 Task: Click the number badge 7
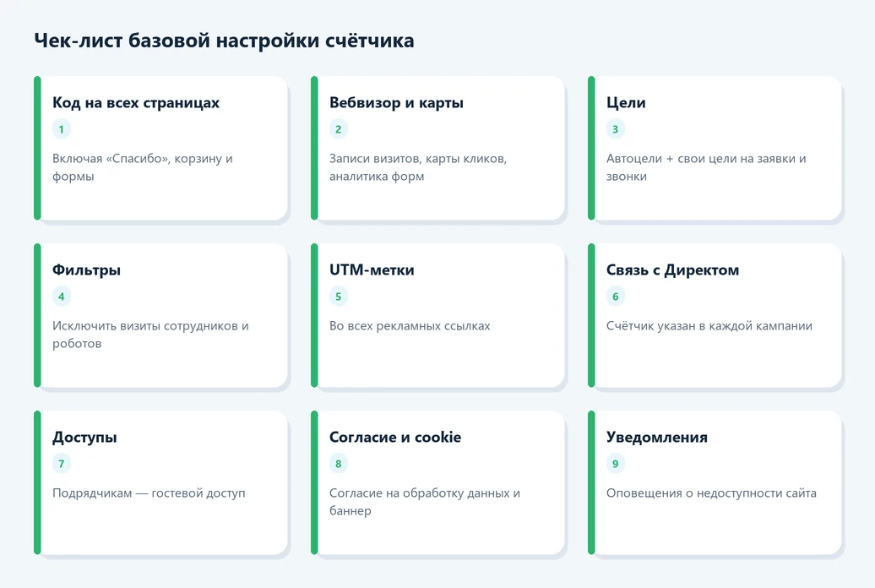click(x=62, y=464)
